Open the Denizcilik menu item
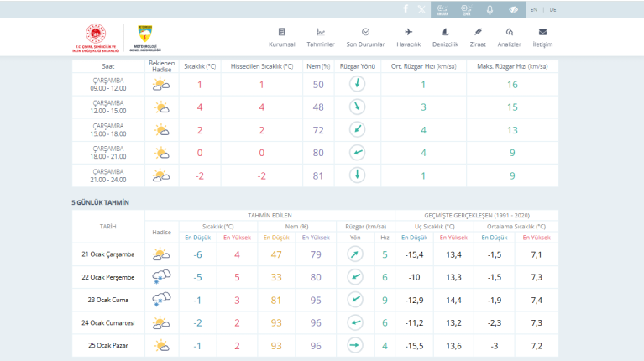 444,37
